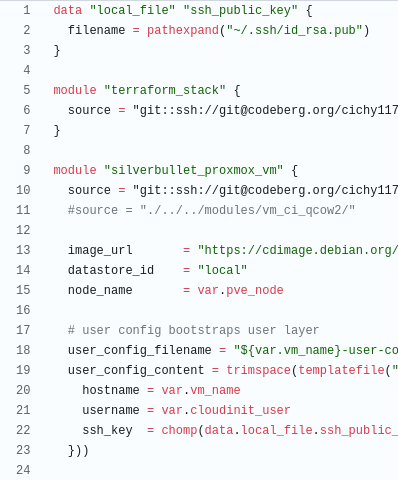Click the 'templatefile' function name
398x480 pixels.
point(341,370)
